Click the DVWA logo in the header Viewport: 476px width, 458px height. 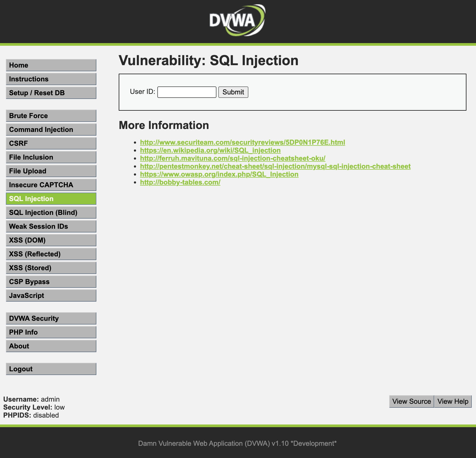237,20
